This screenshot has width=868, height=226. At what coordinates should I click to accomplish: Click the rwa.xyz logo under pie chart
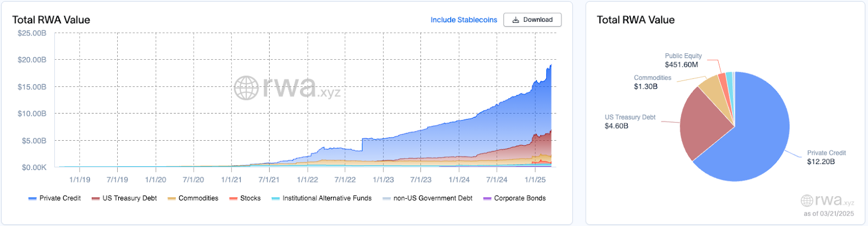(827, 200)
